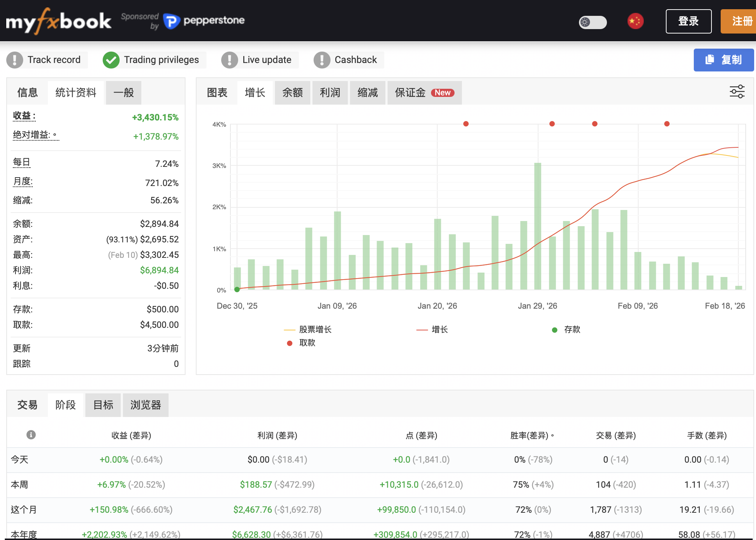Toggle the dark mode switch
The height and width of the screenshot is (540, 756).
pyautogui.click(x=593, y=22)
